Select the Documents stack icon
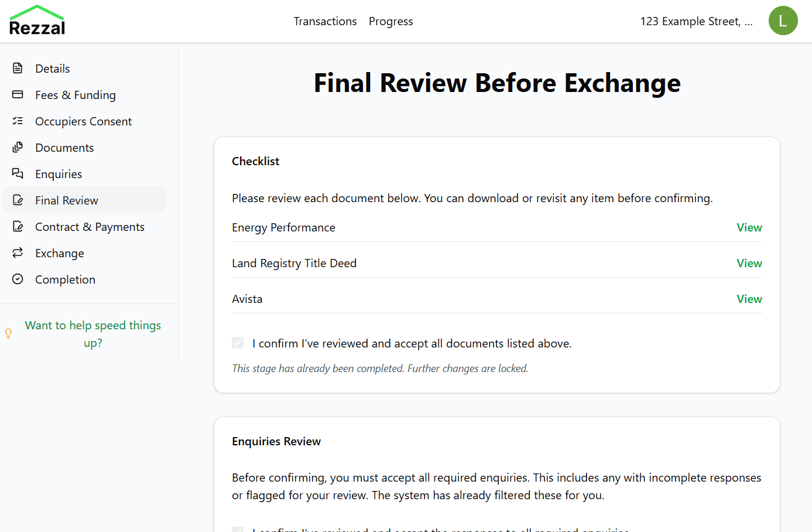Viewport: 812px width, 532px height. [x=18, y=147]
